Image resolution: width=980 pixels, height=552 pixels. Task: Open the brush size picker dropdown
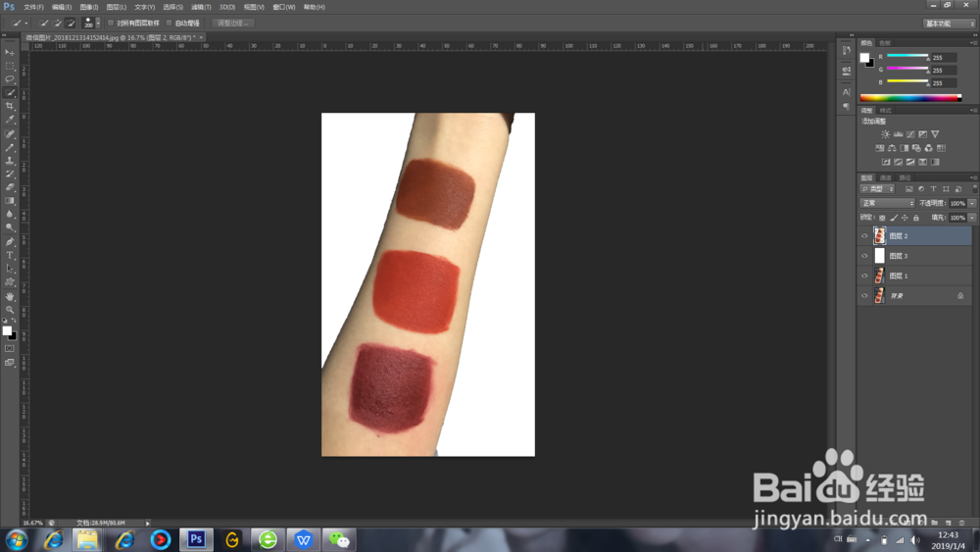[x=98, y=24]
